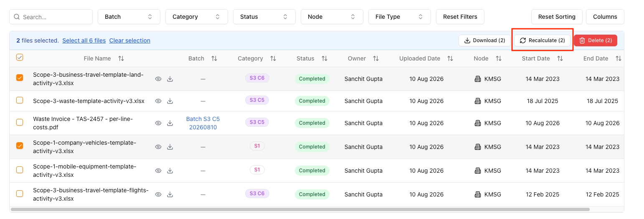644x219 pixels.
Task: Click the Scope-1-mobile-equipment-template-activity-v3.xlsx file name
Action: click(x=84, y=171)
